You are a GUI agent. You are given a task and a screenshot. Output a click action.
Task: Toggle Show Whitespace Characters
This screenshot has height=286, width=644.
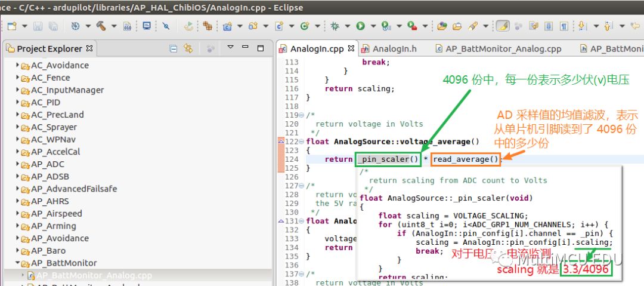pos(564,26)
